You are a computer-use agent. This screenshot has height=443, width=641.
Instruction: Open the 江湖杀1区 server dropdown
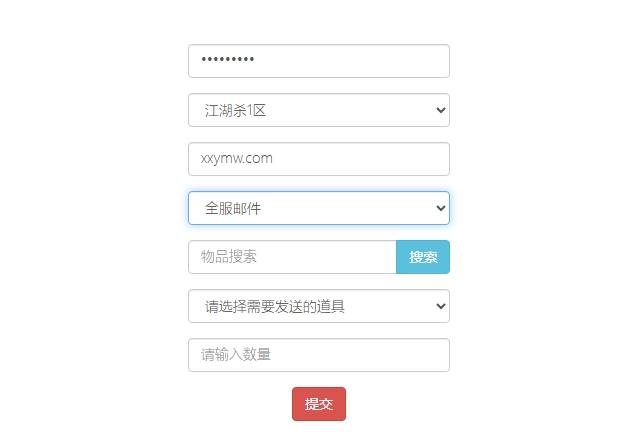tap(319, 110)
